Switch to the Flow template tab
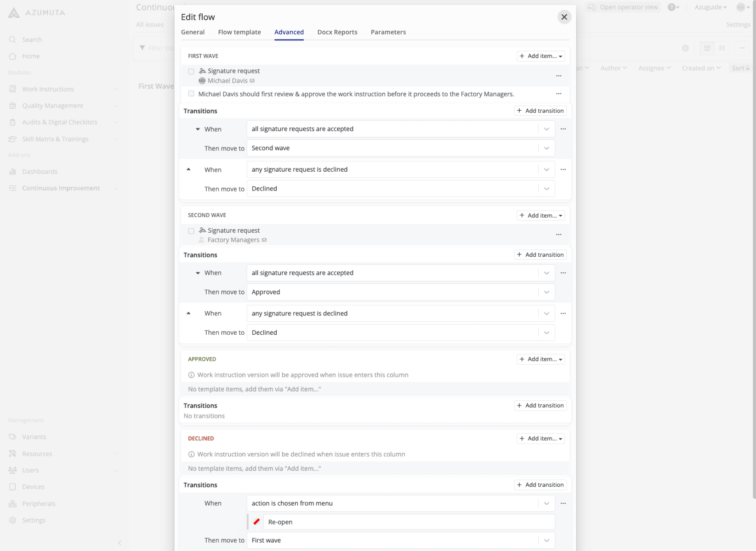 pyautogui.click(x=239, y=32)
